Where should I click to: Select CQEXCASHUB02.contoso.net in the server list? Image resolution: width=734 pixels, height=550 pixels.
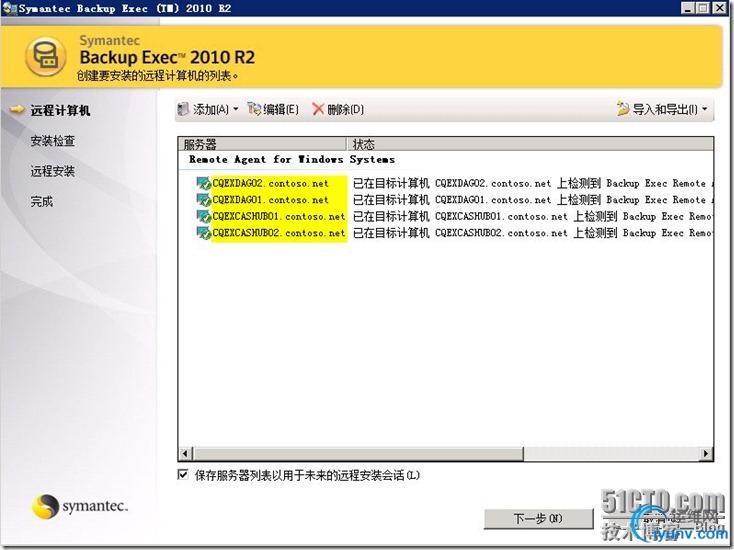tap(279, 233)
